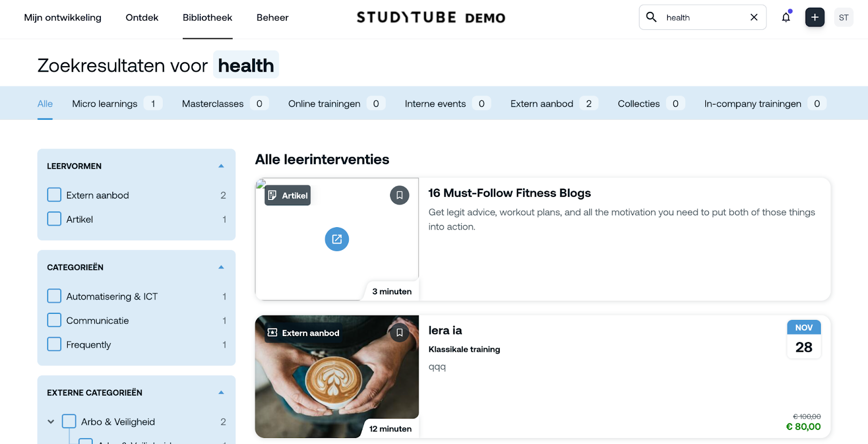Click the search magnifier icon
The height and width of the screenshot is (444, 868).
(652, 17)
